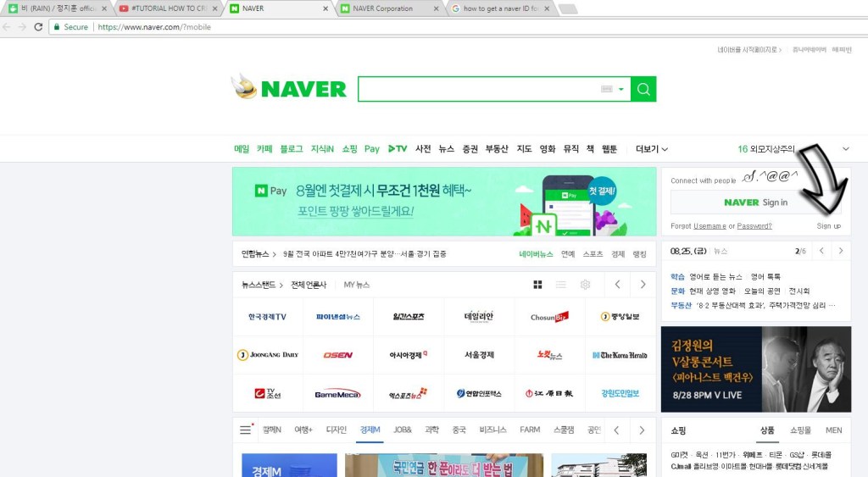Image resolution: width=868 pixels, height=477 pixels.
Task: Click the Naver TV logo in navigation
Action: 398,149
